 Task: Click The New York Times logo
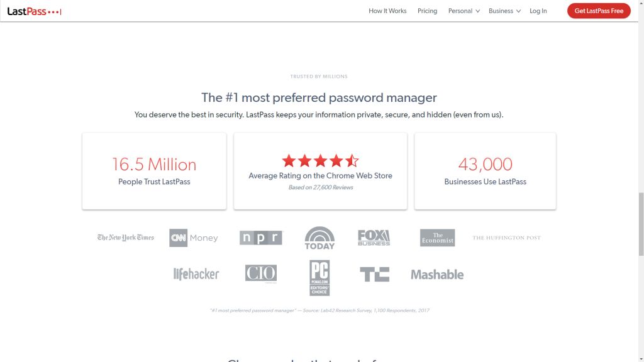[x=126, y=238]
